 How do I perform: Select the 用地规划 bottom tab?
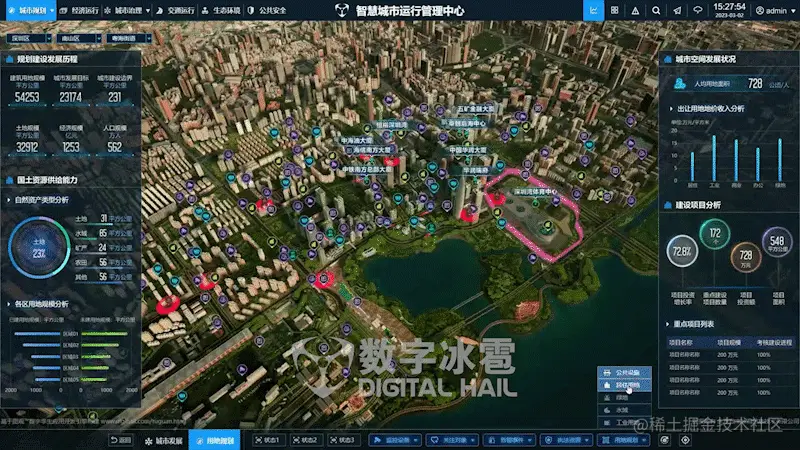coord(215,440)
